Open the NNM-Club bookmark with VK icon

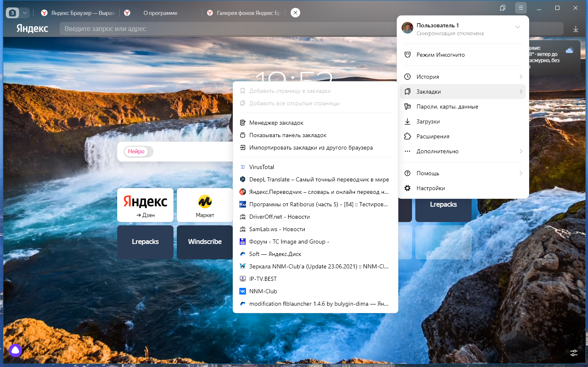(316, 291)
